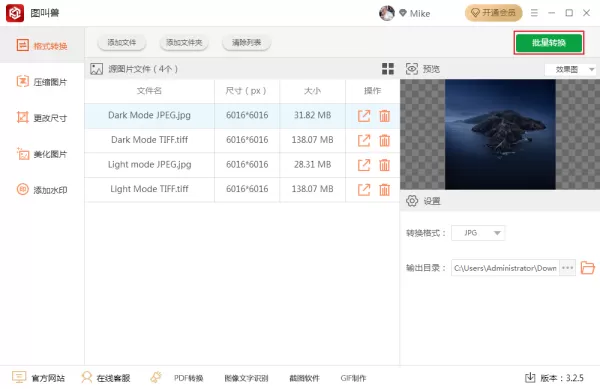Switch to 压缩图片 compress image tab
This screenshot has width=600, height=389.
click(x=42, y=81)
